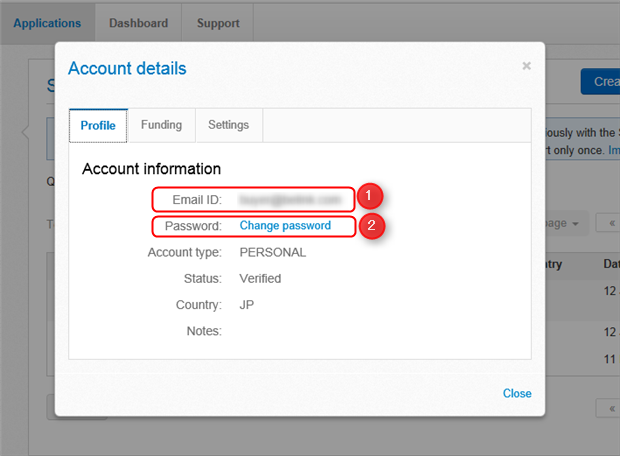Viewport: 620px width, 456px height.
Task: Click the Close link in the dialog
Action: click(x=517, y=393)
